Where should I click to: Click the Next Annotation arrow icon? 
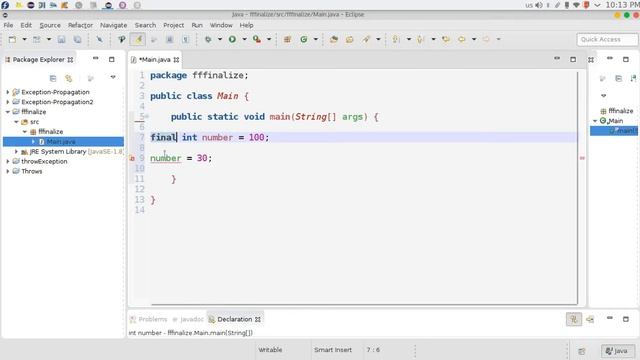(396, 39)
